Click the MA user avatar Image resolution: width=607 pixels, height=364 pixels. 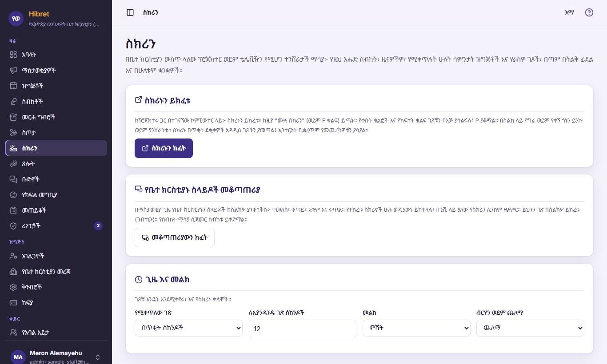[18, 357]
